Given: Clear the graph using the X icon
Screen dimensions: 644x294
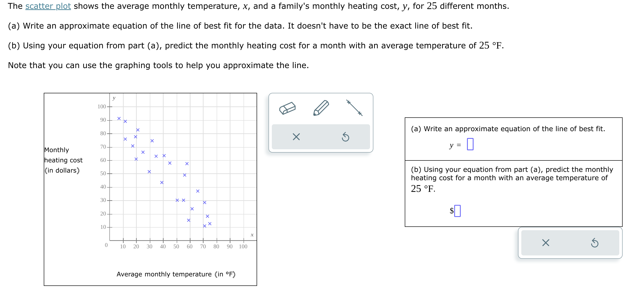Looking at the screenshot, I should pyautogui.click(x=296, y=137).
